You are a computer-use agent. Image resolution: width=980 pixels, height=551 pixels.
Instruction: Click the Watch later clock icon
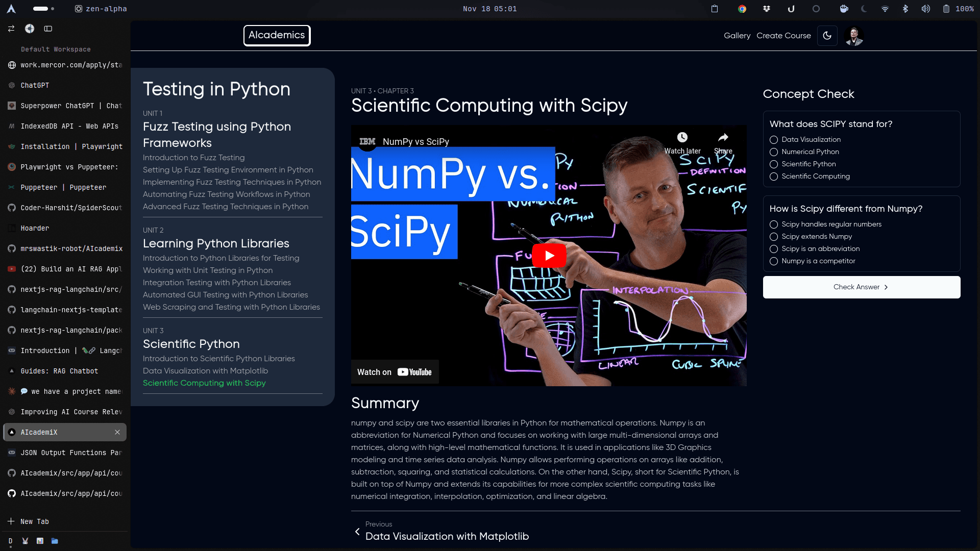coord(682,138)
